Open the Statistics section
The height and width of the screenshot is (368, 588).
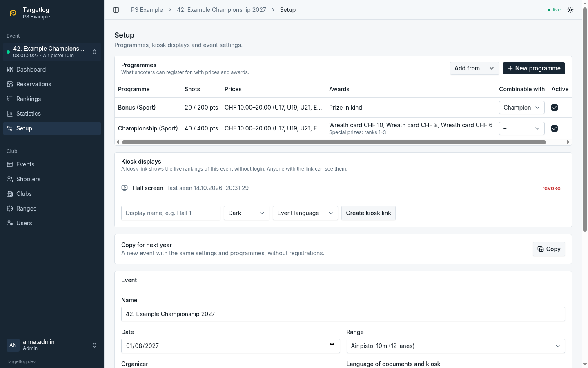(x=52, y=114)
